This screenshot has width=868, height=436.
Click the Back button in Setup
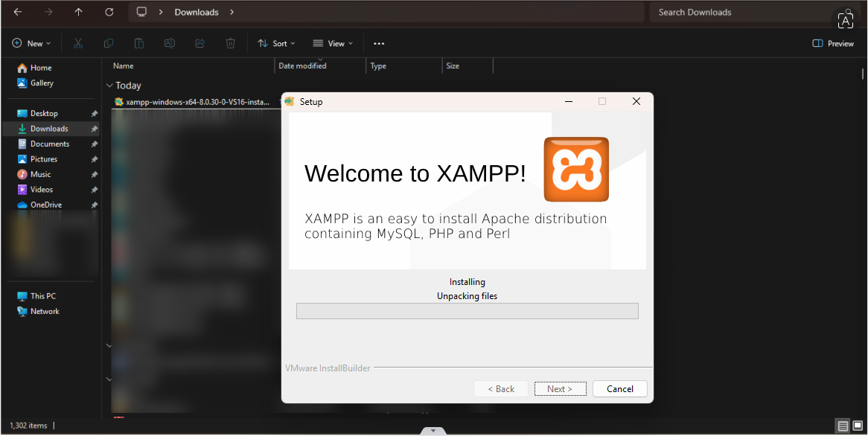(501, 389)
